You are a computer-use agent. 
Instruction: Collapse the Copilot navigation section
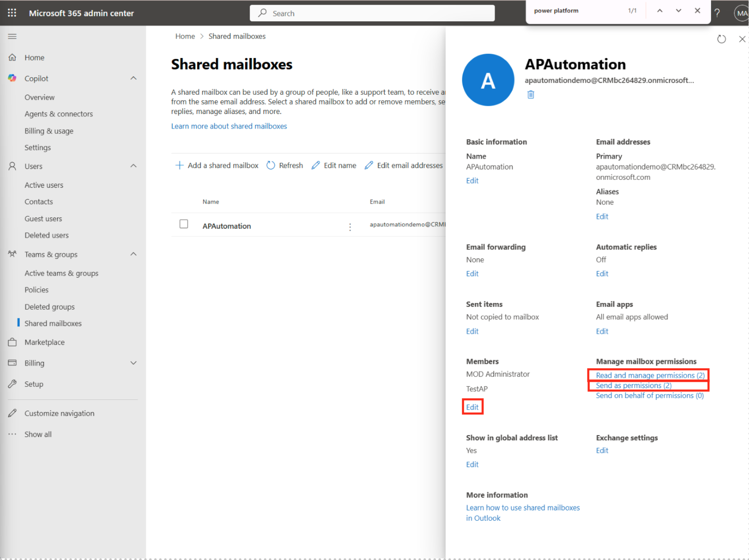click(134, 78)
